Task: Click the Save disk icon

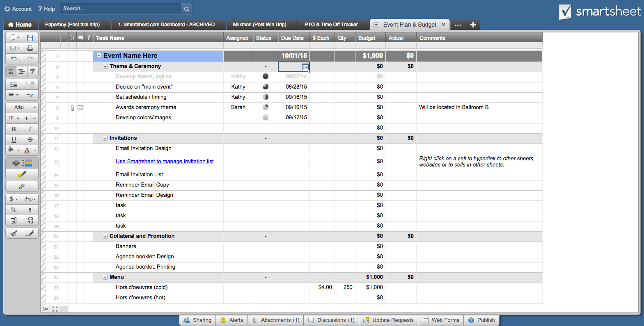Action: (x=30, y=38)
